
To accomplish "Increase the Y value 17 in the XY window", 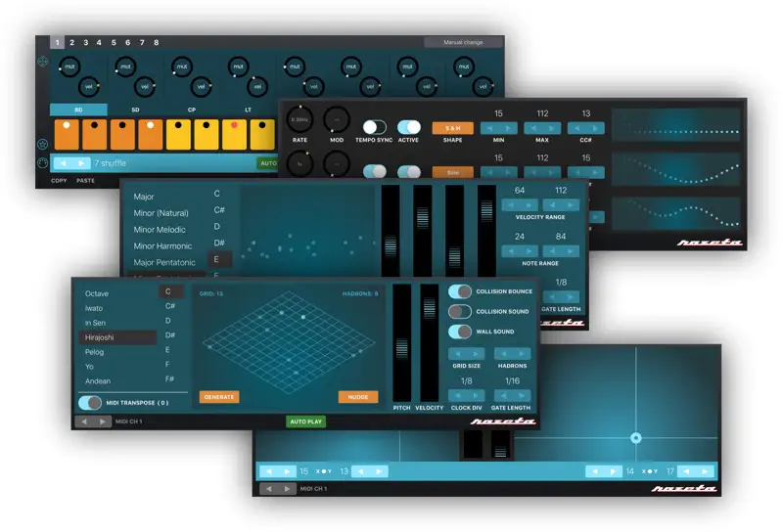I will pos(705,471).
